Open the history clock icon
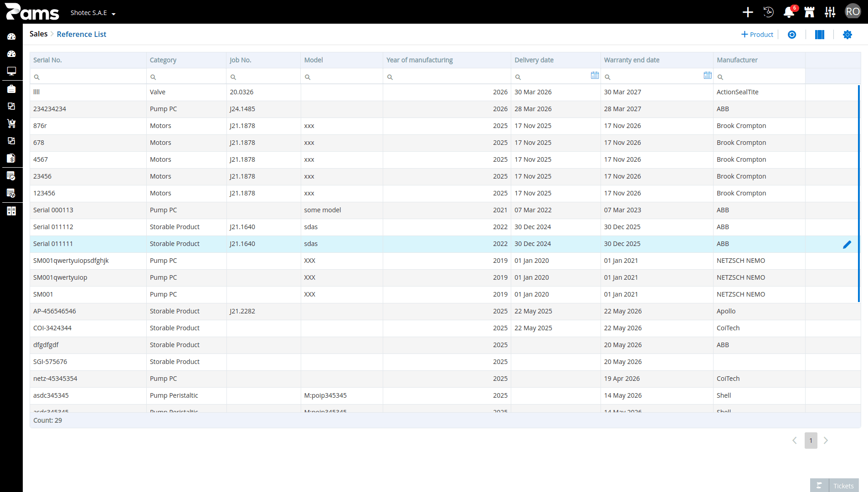 coord(768,12)
